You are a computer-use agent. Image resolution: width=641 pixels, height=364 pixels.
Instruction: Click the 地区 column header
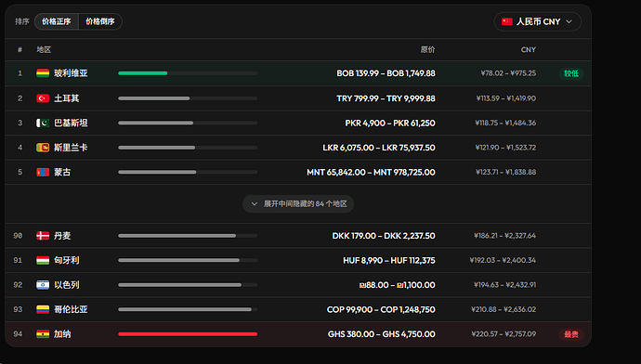pyautogui.click(x=44, y=49)
